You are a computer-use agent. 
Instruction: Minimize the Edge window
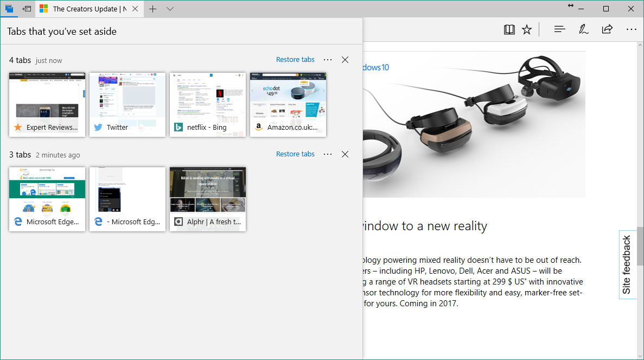tap(581, 9)
